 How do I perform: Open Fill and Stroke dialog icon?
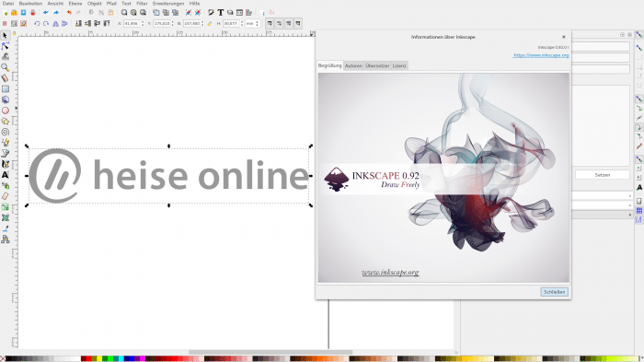coord(211,13)
